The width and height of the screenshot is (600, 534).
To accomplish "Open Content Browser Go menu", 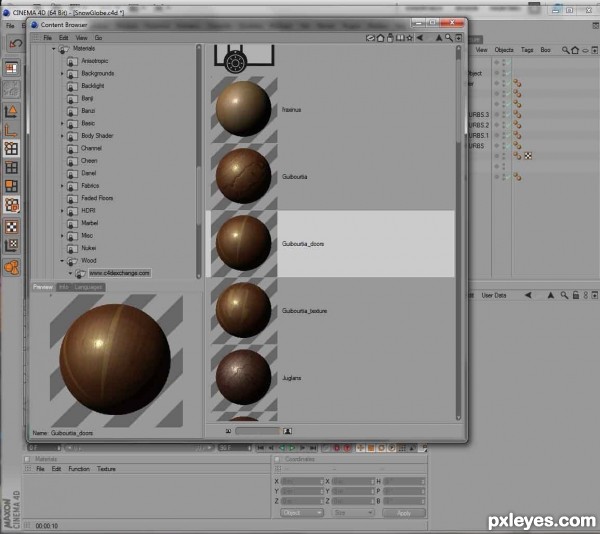I will pyautogui.click(x=98, y=38).
